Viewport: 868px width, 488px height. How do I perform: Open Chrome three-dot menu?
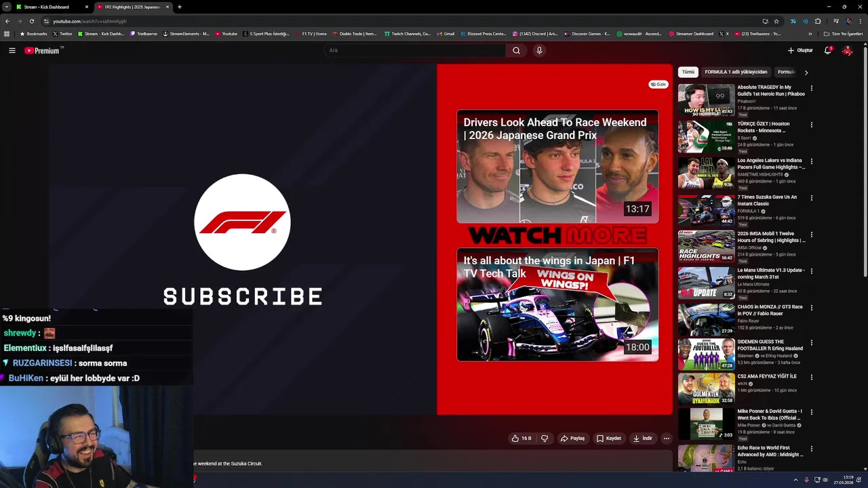click(x=861, y=21)
